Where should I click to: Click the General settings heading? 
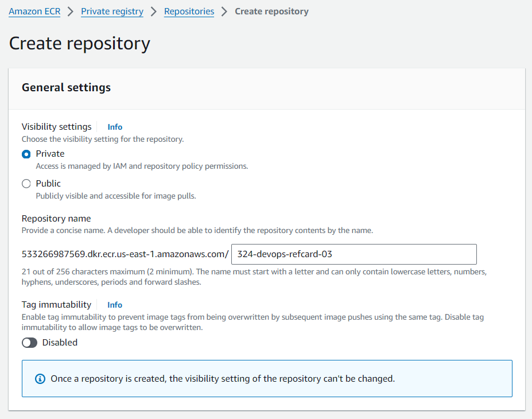(x=66, y=88)
